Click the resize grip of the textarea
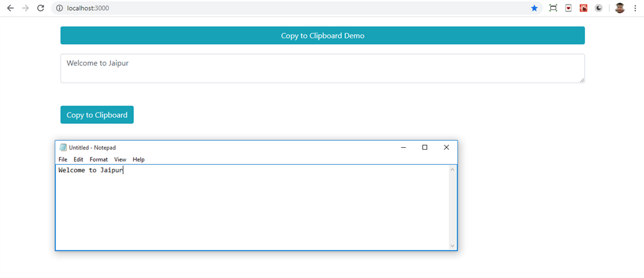Screen dimensions: 644x278 click(x=582, y=80)
